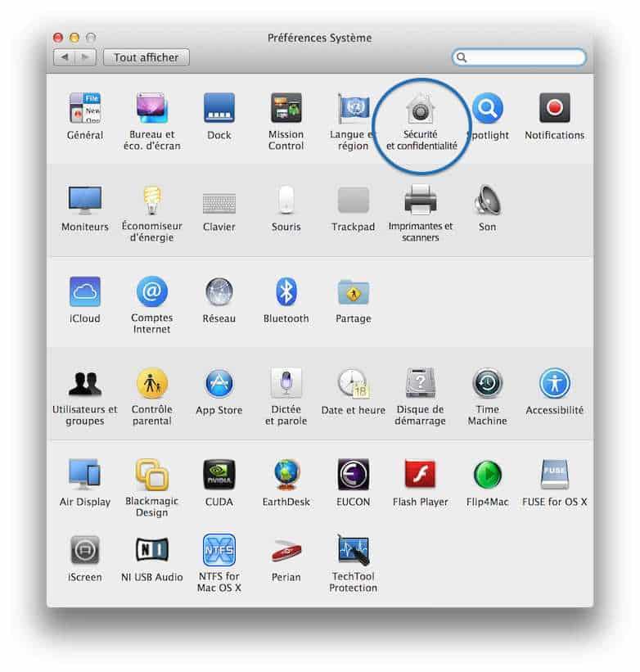Open Bureau et éco. d'écran pane
This screenshot has width=640, height=672.
[151, 108]
